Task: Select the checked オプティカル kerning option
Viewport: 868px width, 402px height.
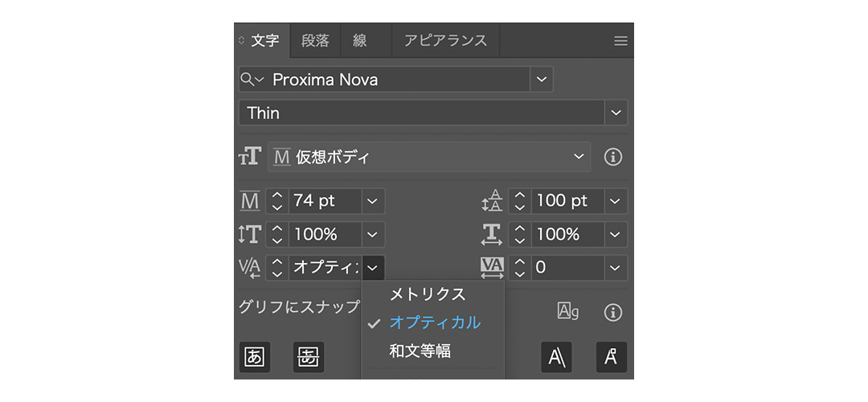Action: 434,323
